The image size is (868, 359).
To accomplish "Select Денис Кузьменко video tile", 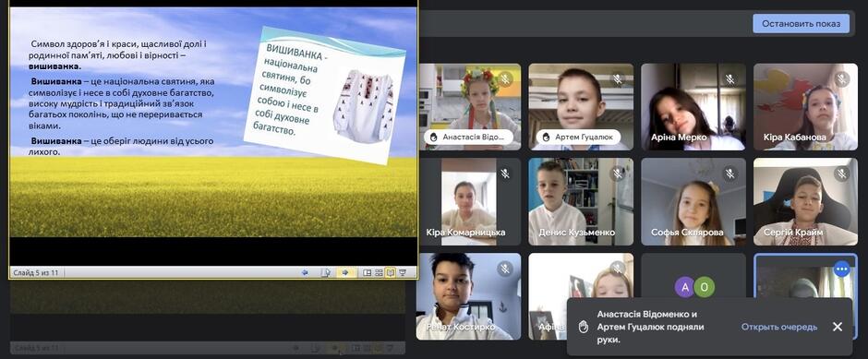I will [581, 202].
